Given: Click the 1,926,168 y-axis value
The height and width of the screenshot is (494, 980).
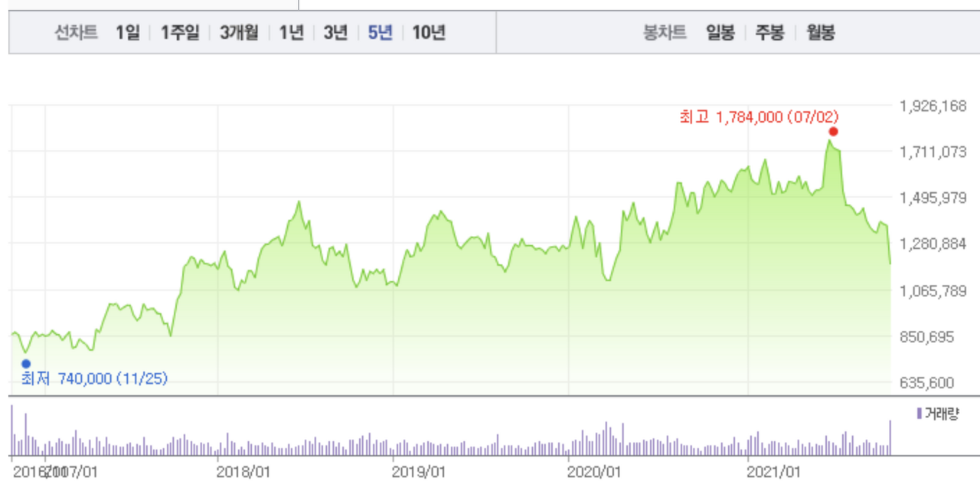Looking at the screenshot, I should tap(934, 105).
